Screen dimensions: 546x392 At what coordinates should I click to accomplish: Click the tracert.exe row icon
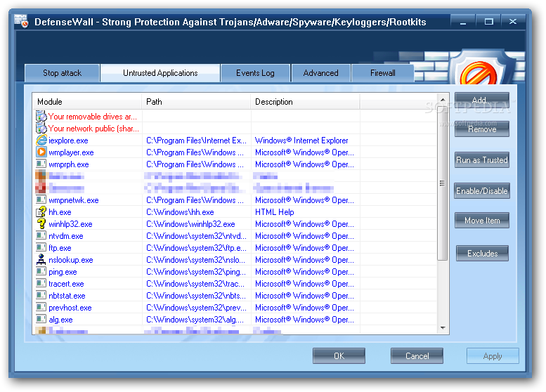tap(41, 283)
